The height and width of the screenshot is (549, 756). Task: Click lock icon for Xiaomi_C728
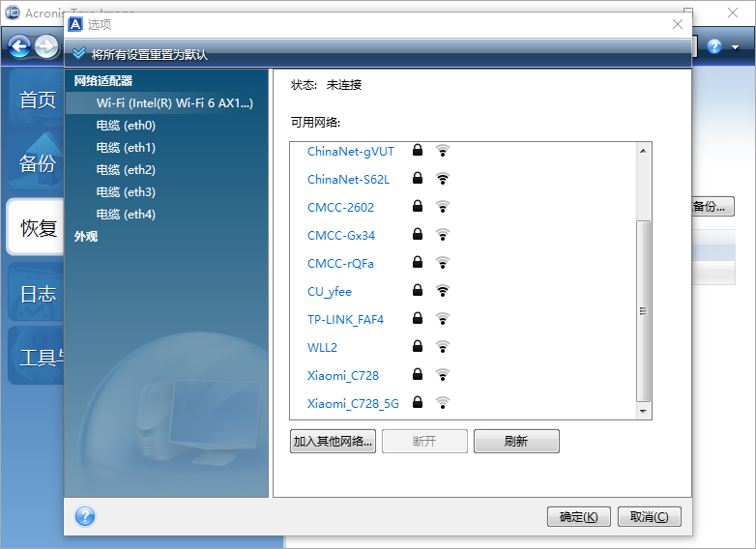click(x=418, y=373)
